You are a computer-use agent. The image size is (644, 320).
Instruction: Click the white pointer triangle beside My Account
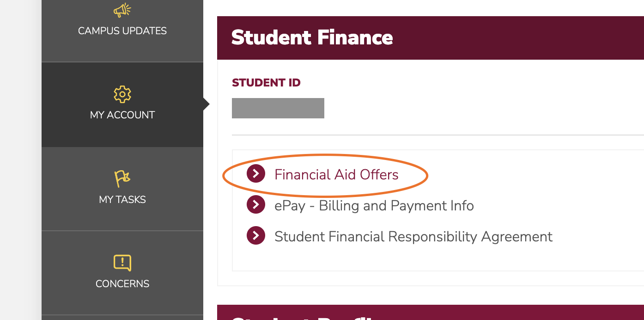click(x=206, y=105)
